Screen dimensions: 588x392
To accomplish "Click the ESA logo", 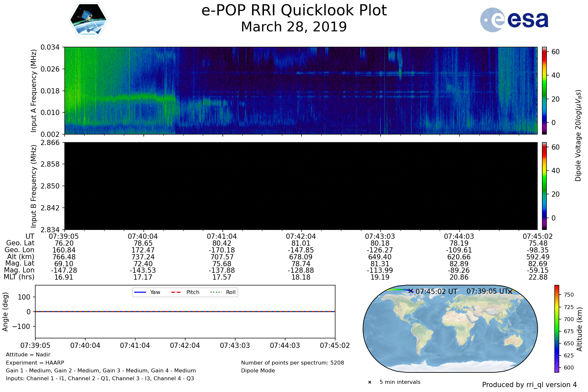I will click(514, 20).
